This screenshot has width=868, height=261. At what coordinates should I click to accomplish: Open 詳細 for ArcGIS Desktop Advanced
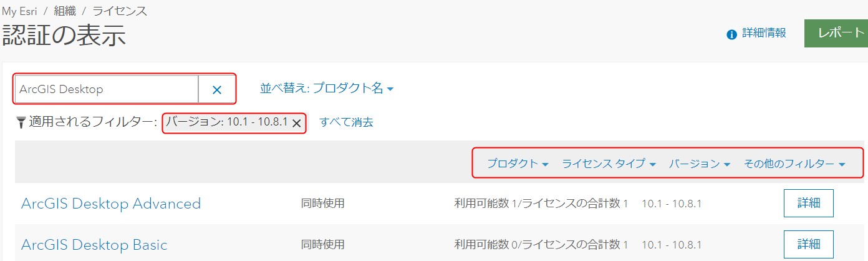(809, 203)
